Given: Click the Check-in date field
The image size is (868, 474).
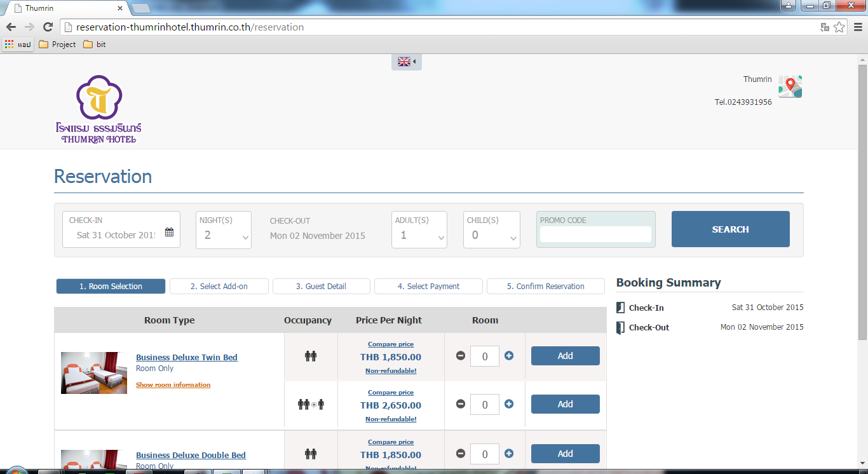Looking at the screenshot, I should [x=121, y=229].
